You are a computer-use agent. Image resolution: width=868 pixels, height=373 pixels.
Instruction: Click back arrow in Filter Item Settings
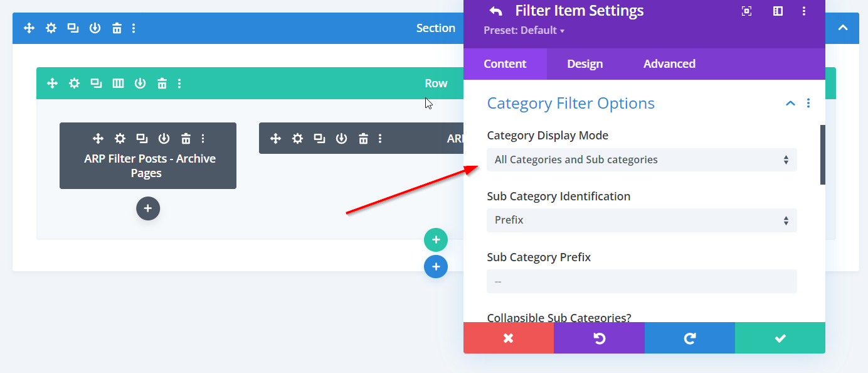(495, 11)
